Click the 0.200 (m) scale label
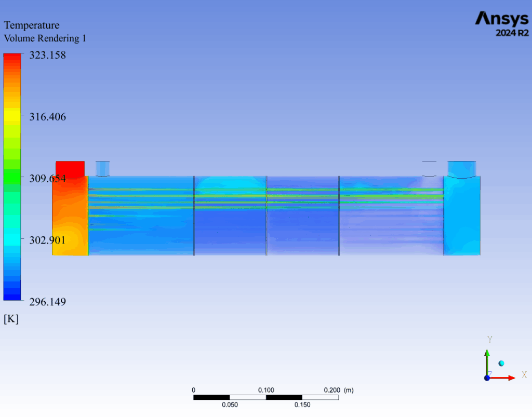Screen dimensions: 532x417 [x=338, y=390]
